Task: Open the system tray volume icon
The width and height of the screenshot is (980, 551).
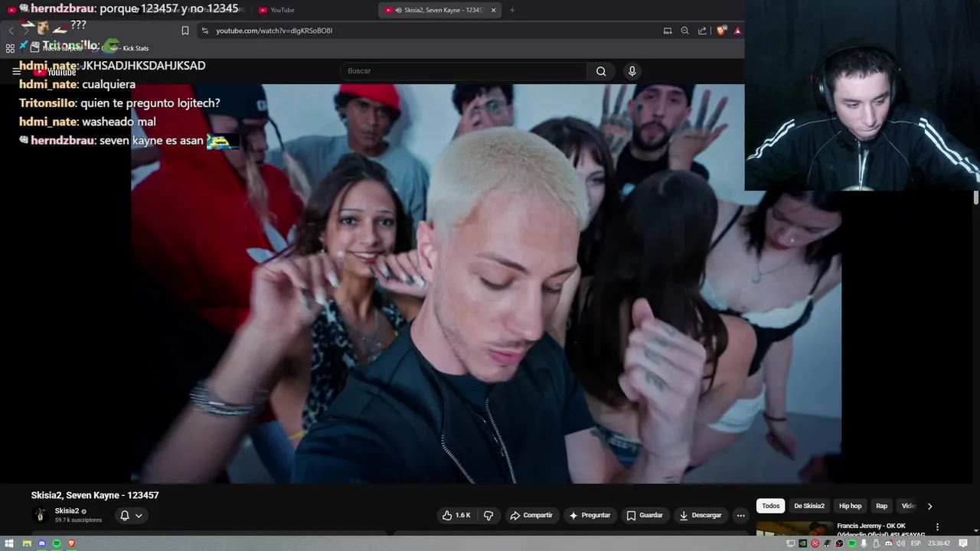Action: (902, 543)
